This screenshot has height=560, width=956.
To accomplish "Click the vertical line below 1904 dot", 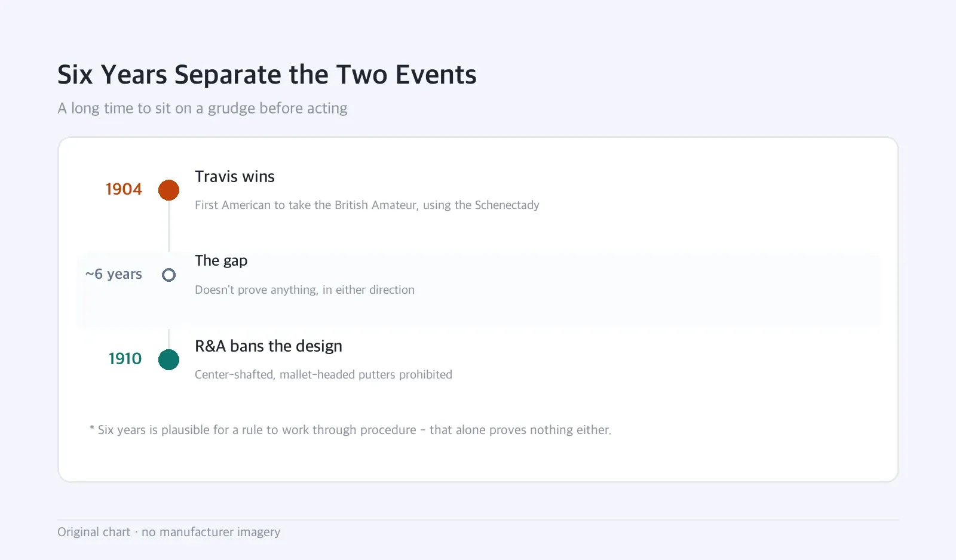I will [169, 226].
